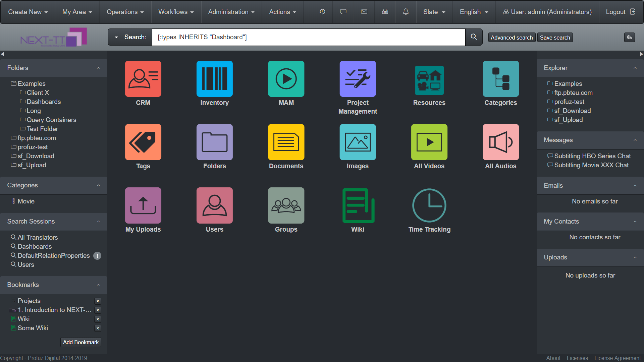The image size is (644, 362).
Task: Open the All Audios speaker icon
Action: 501,142
